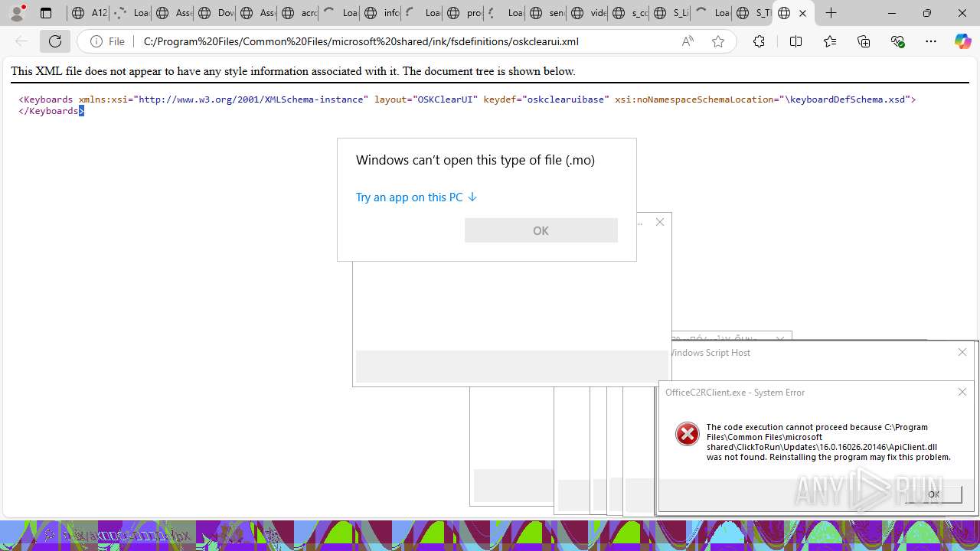The image size is (980, 551).
Task: Add this page to favorites
Action: click(717, 41)
